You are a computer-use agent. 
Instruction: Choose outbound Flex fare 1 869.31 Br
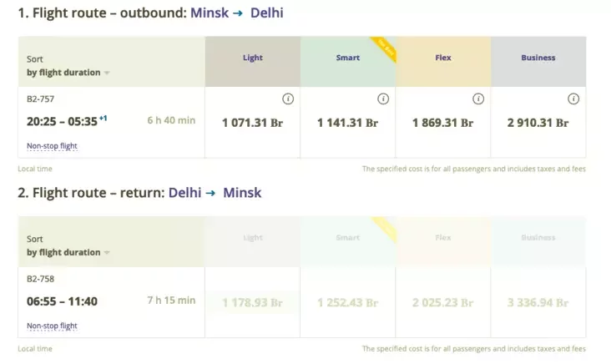[442, 123]
